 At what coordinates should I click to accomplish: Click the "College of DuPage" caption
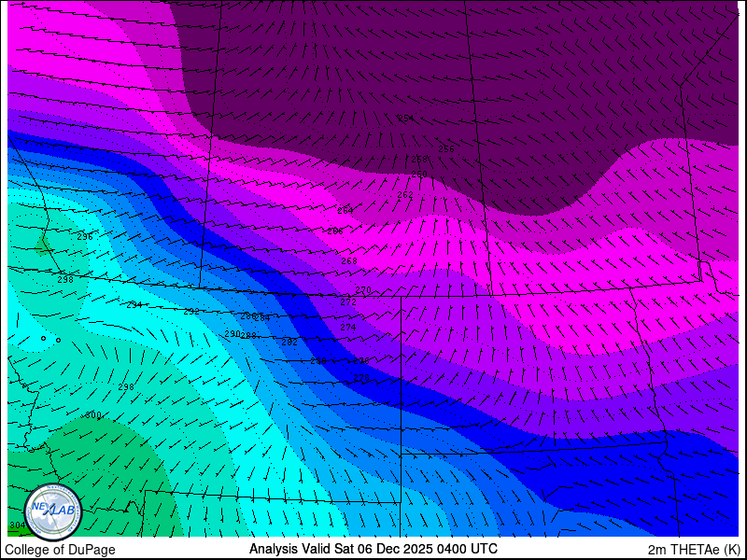point(60,550)
